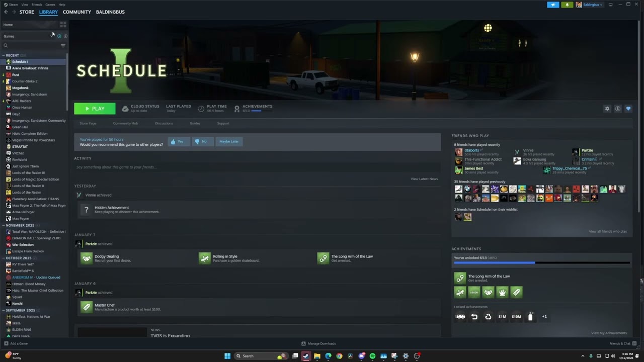The image size is (644, 362).
Task: Click the trophy Achievements icon in header
Action: pos(237,109)
